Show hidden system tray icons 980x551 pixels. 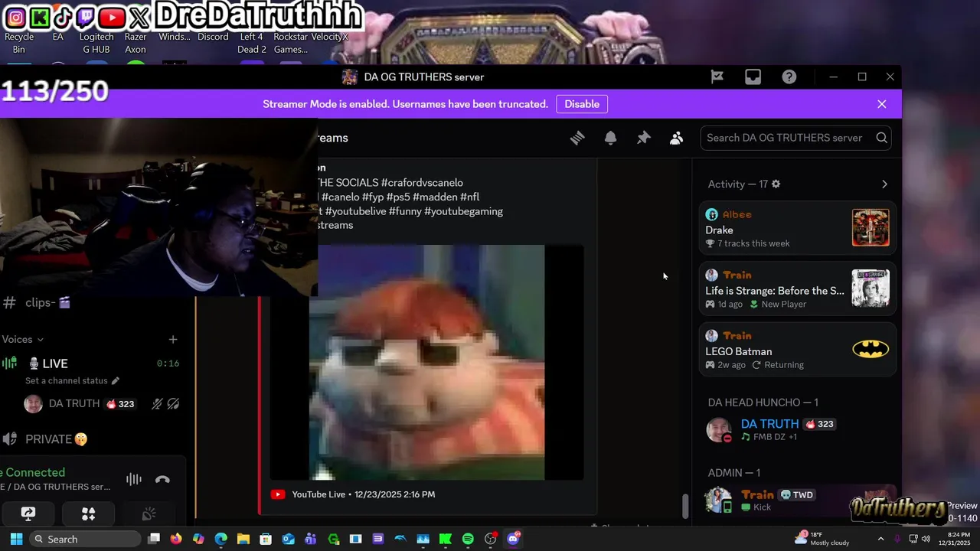[880, 539]
